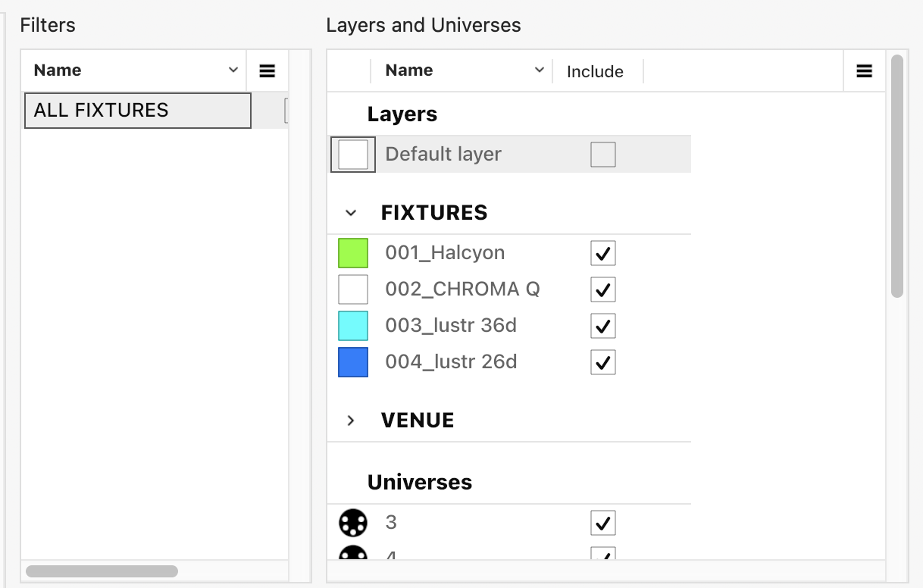Open the Filters column menu icon
Image resolution: width=923 pixels, height=588 pixels.
click(x=267, y=71)
